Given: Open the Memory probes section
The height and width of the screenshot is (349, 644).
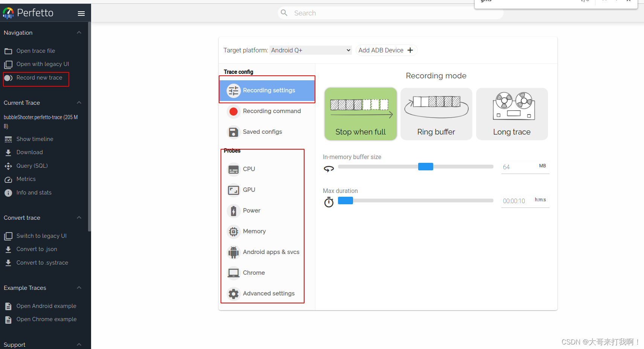Looking at the screenshot, I should [267, 231].
